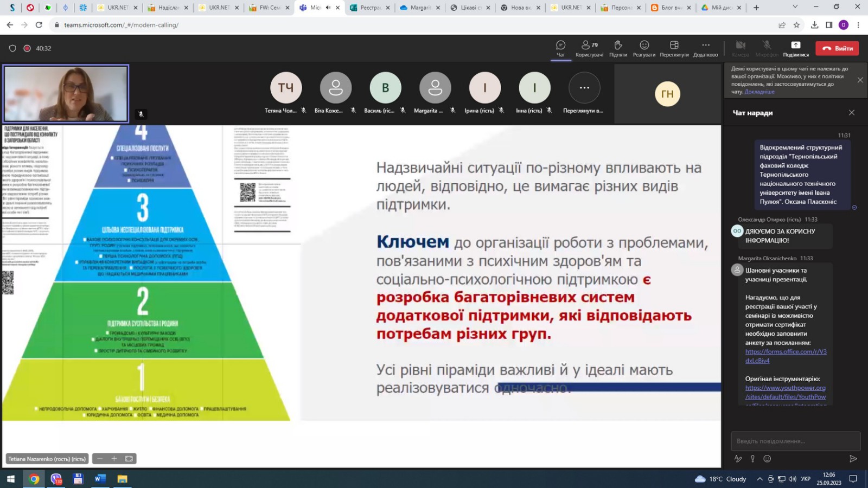Switch to the Нова вкладка browser tab
Screen dimensions: 868x488
coord(521,8)
